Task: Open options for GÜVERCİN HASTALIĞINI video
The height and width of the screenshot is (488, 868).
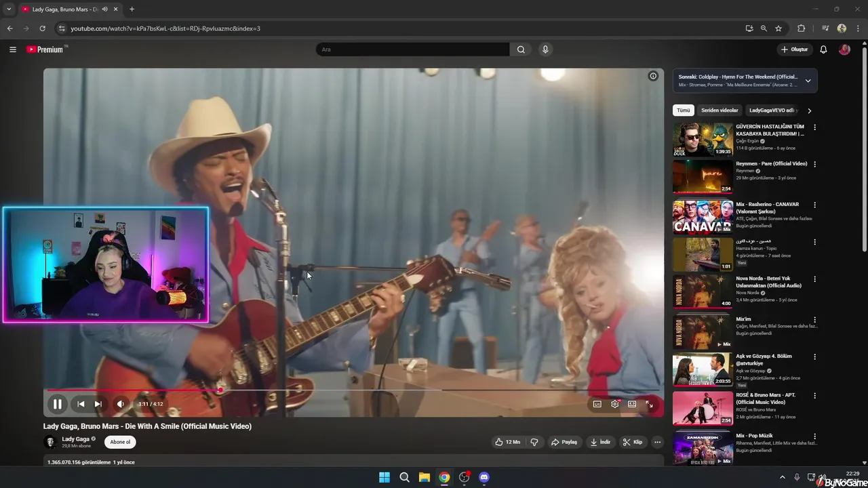Action: pos(815,127)
